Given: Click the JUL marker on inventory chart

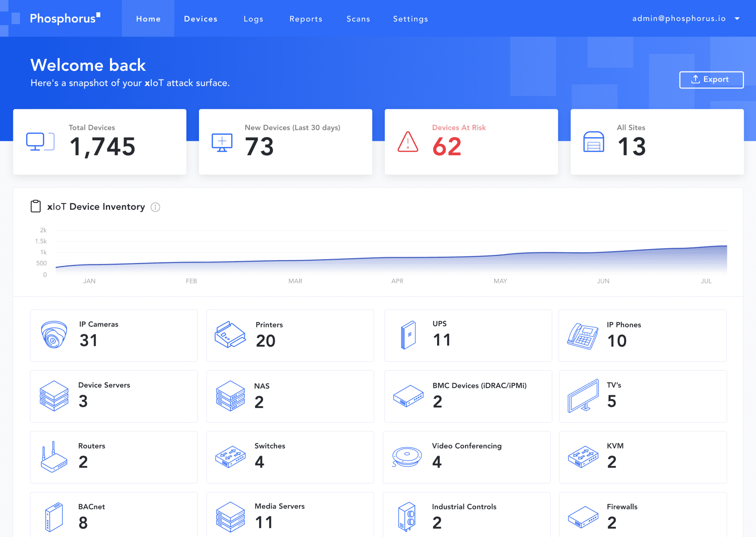Looking at the screenshot, I should pyautogui.click(x=706, y=281).
